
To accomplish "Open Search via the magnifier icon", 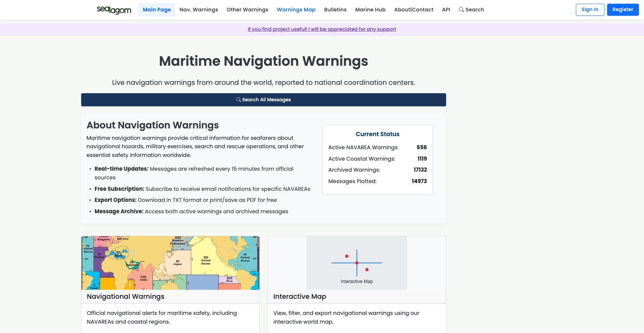I will [x=471, y=10].
